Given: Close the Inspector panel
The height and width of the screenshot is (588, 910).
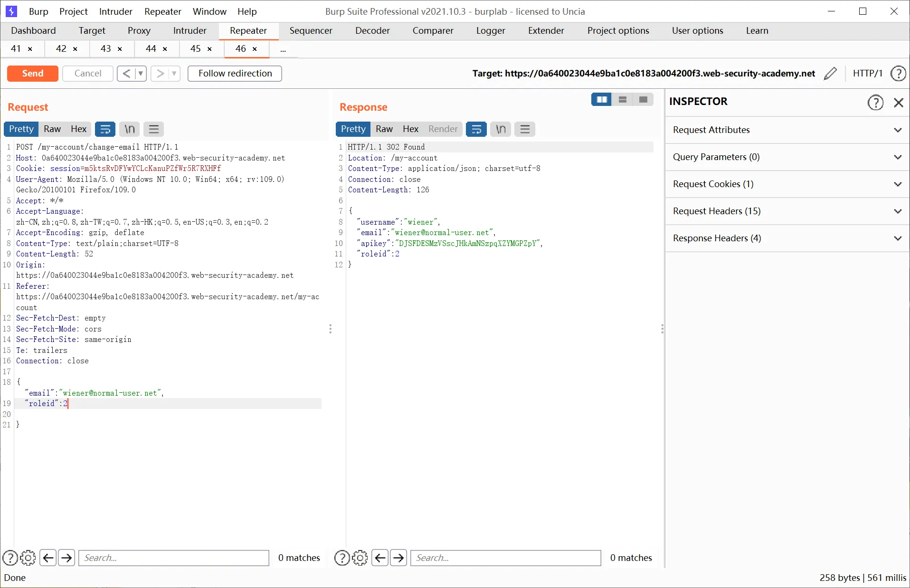Looking at the screenshot, I should coord(898,102).
